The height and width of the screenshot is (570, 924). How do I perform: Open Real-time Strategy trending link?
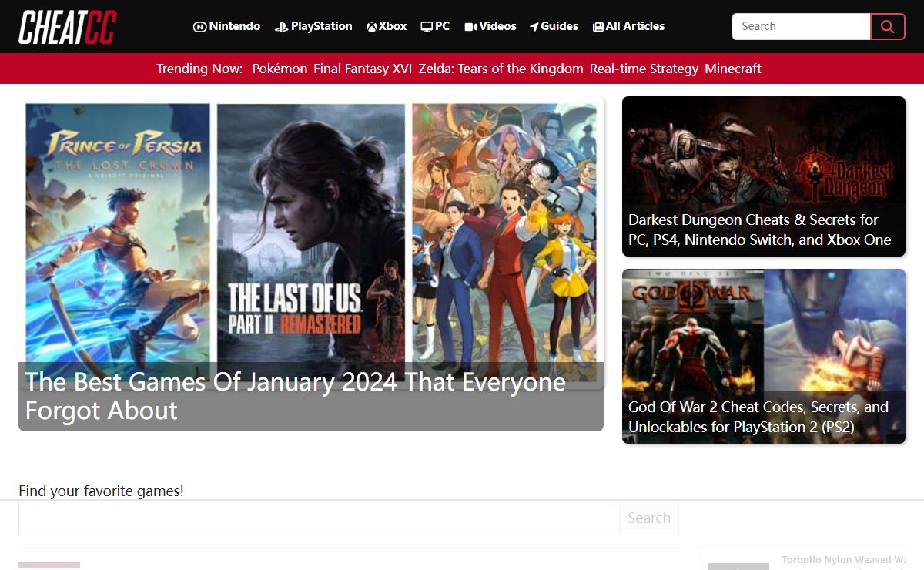pyautogui.click(x=644, y=69)
